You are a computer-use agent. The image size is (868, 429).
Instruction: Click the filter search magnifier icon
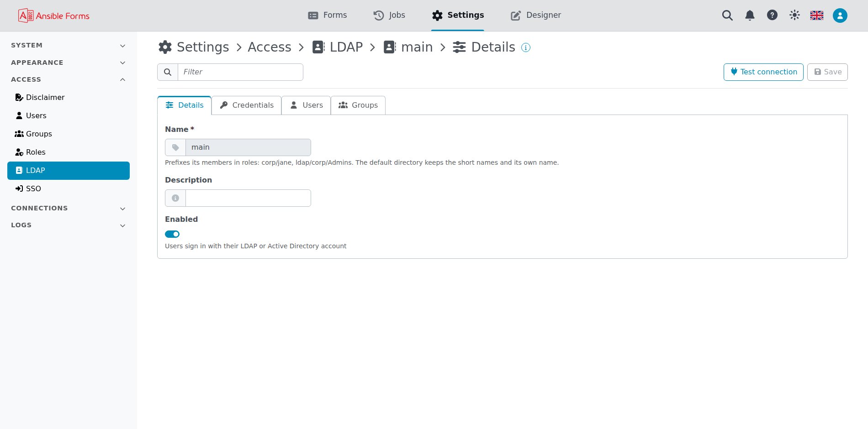click(168, 72)
